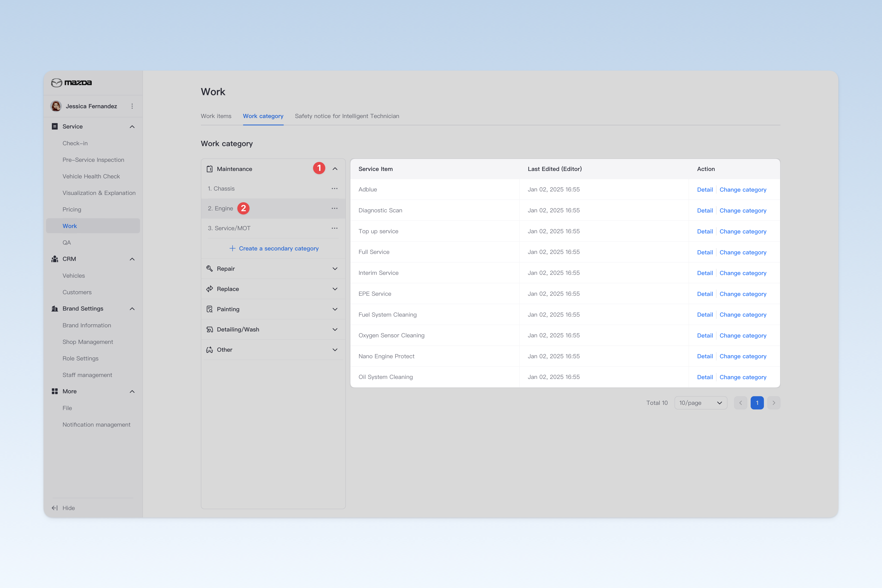Screen dimensions: 882x588
Task: Open Detail for Adblue
Action: 705,190
